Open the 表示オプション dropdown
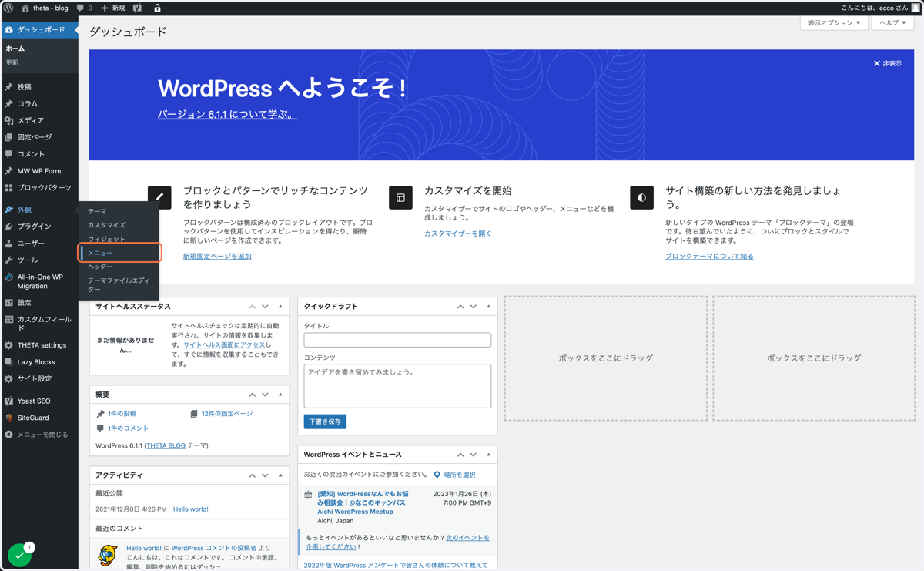924x571 pixels. tap(834, 23)
